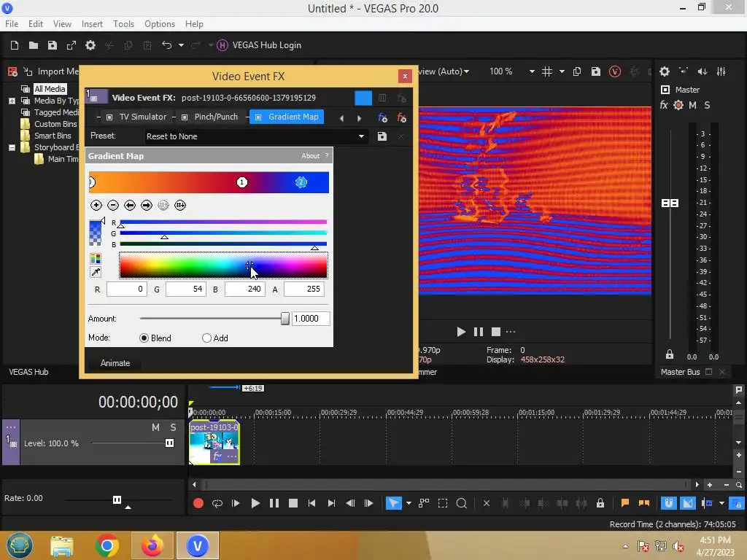Toggle RGB/HSL color mode icon
This screenshot has height=560, width=747.
[x=96, y=259]
